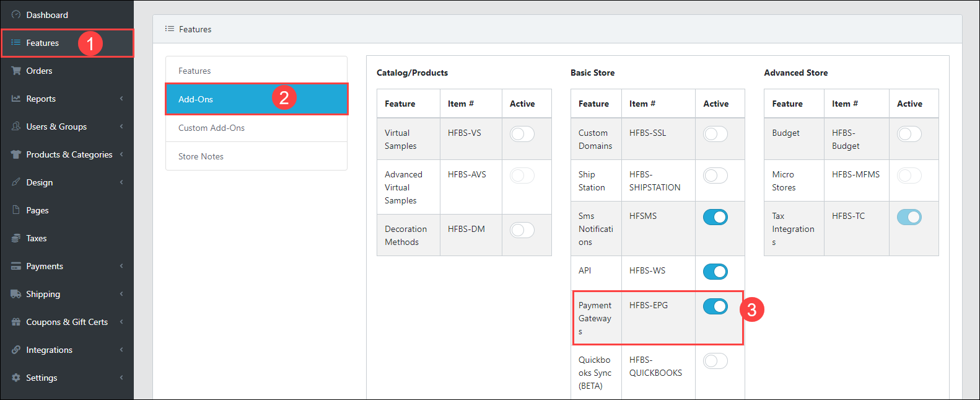Open the Add-Ons tab
The width and height of the screenshot is (980, 400).
[x=196, y=99]
